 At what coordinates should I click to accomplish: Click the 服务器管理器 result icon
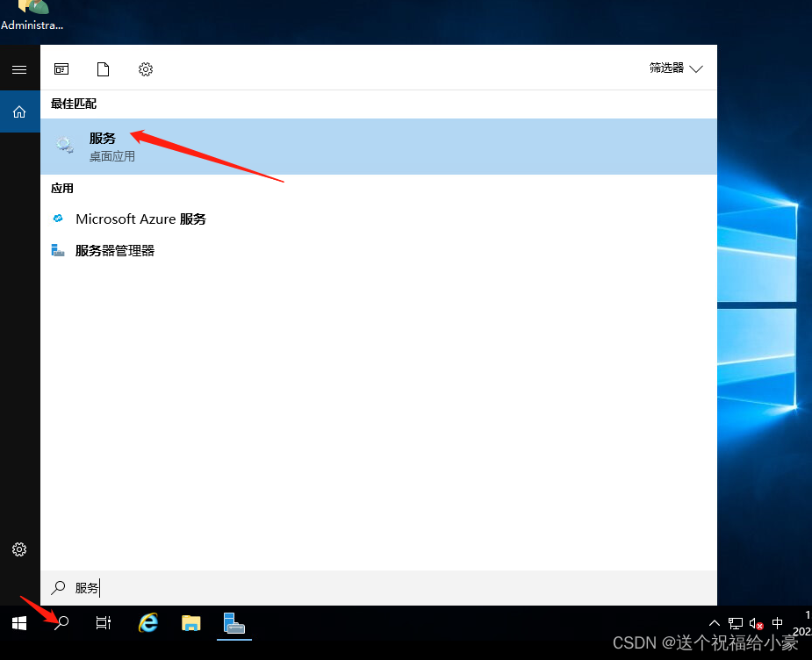[57, 250]
